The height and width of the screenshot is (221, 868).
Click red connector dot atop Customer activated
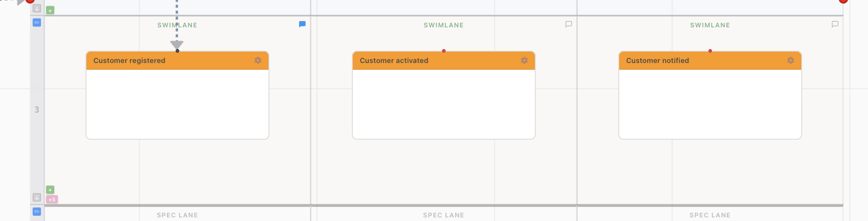point(444,51)
